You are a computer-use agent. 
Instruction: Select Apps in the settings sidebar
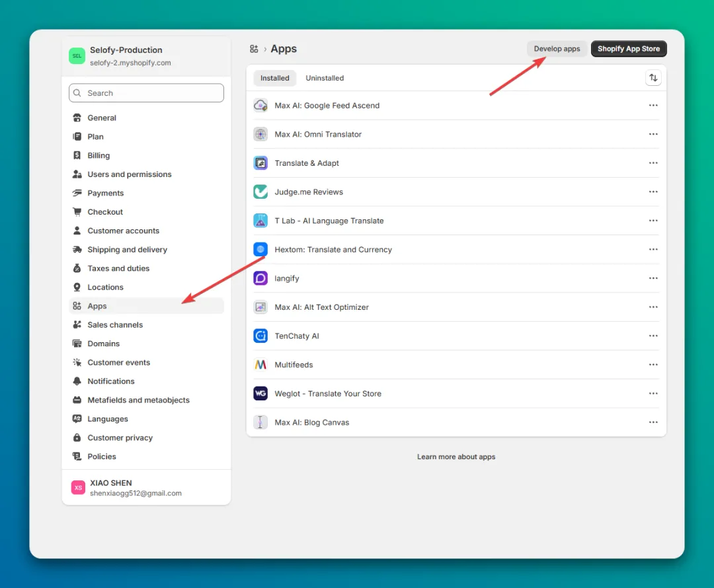[146, 306]
